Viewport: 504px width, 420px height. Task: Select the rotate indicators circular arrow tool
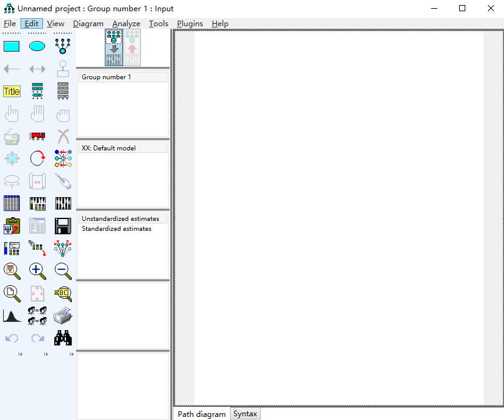click(37, 159)
